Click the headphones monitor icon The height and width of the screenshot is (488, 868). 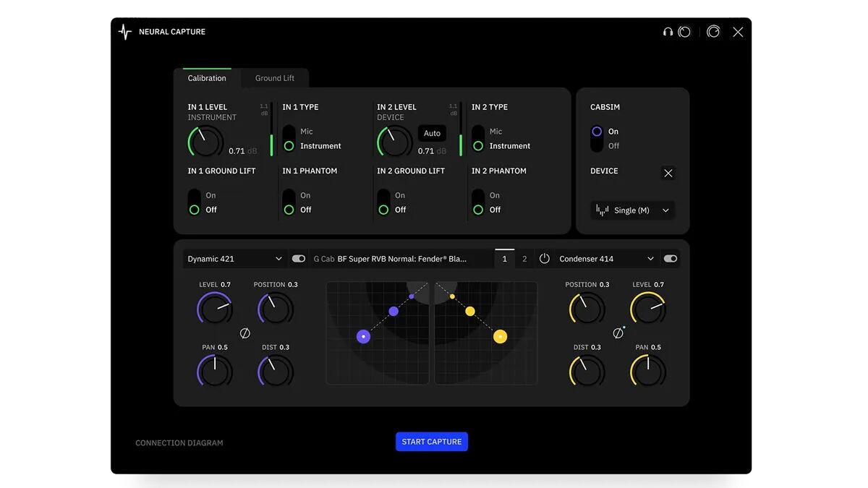668,32
